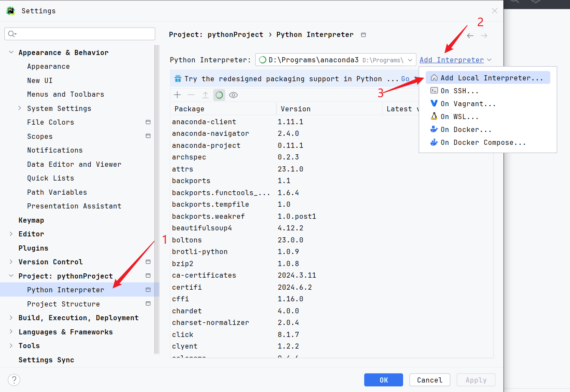This screenshot has width=570, height=392.
Task: Click the forward navigation arrow
Action: point(484,36)
